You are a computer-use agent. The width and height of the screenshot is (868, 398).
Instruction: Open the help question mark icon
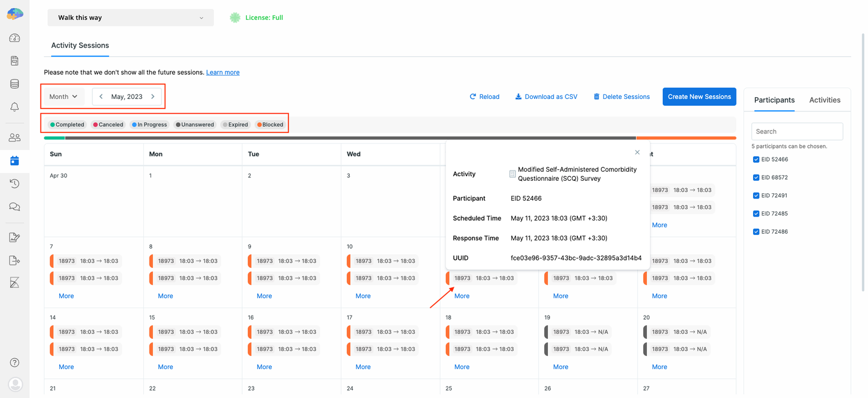(15, 362)
